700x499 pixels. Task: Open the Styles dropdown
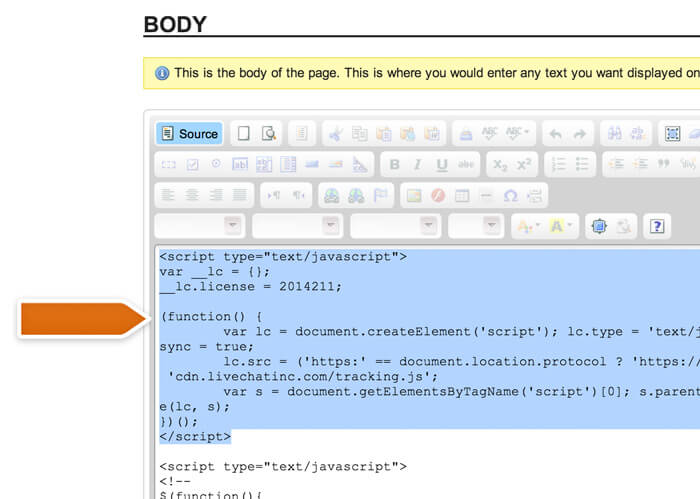pos(200,226)
